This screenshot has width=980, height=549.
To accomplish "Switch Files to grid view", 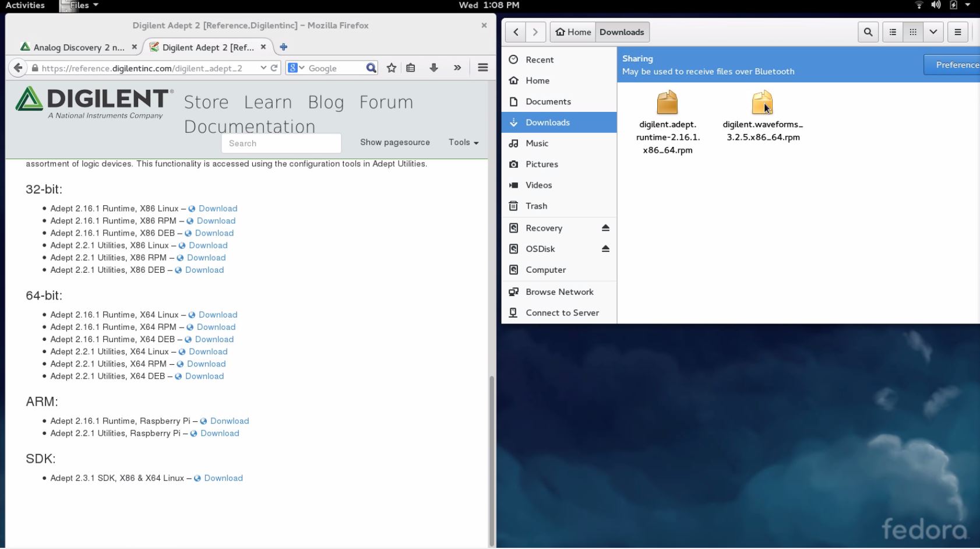I will point(913,32).
